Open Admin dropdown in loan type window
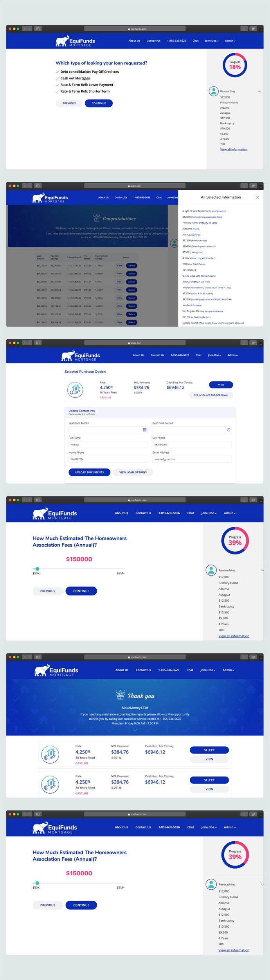270x980 pixels. [x=230, y=41]
